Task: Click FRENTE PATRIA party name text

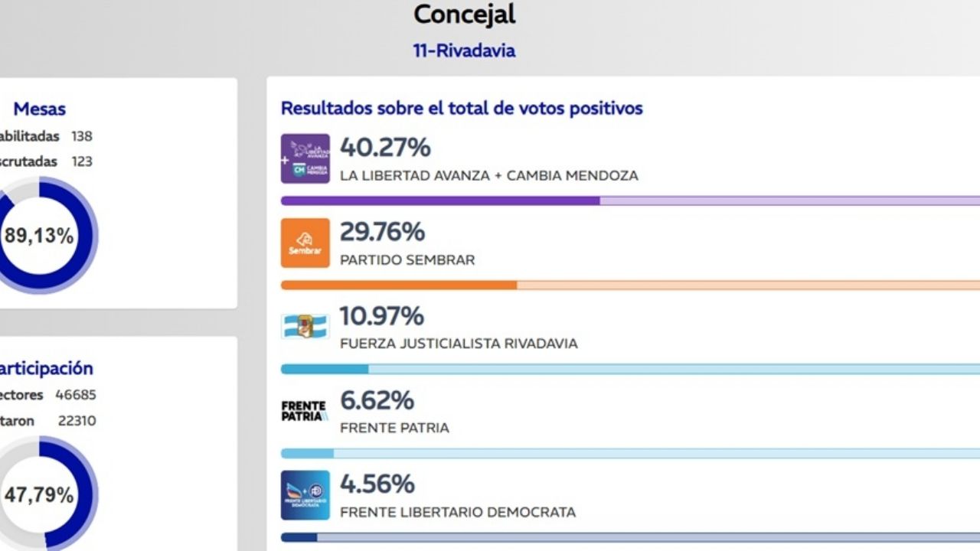Action: pos(394,429)
